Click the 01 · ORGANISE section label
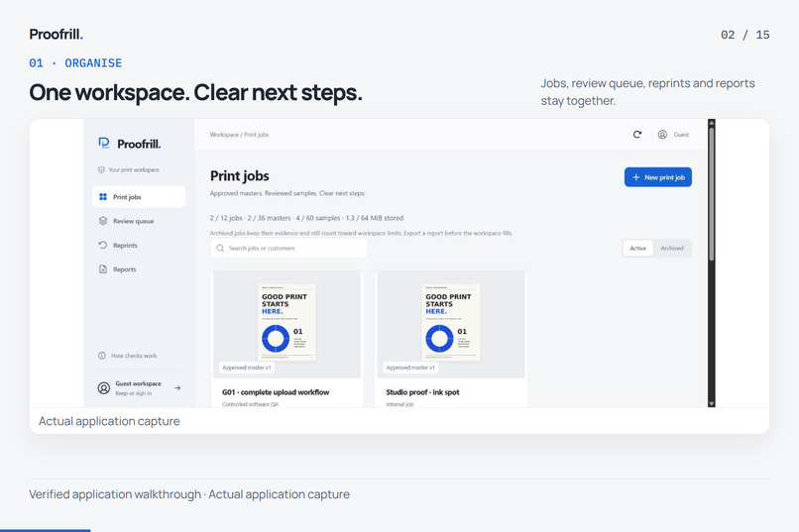 (75, 63)
